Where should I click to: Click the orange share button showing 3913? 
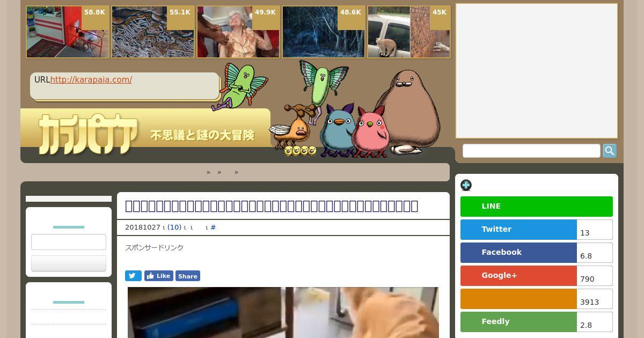518,299
